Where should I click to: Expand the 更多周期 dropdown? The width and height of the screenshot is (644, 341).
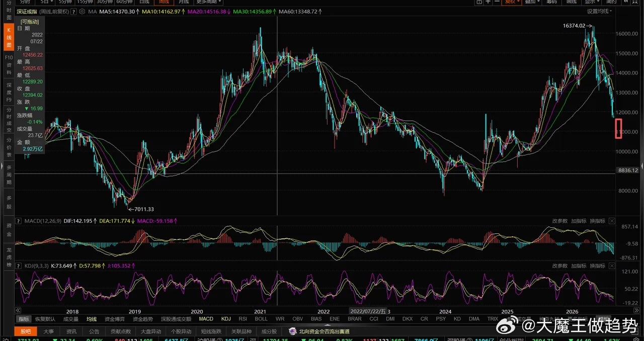tap(209, 2)
